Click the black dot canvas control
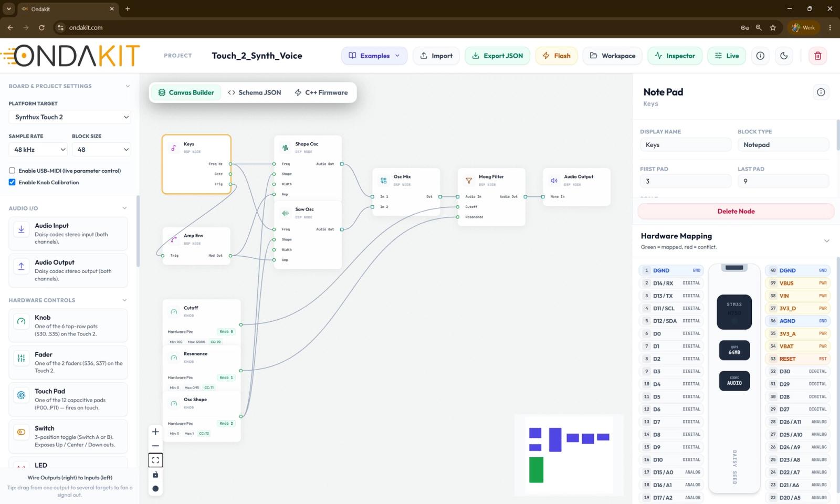Image resolution: width=840 pixels, height=504 pixels. [155, 489]
